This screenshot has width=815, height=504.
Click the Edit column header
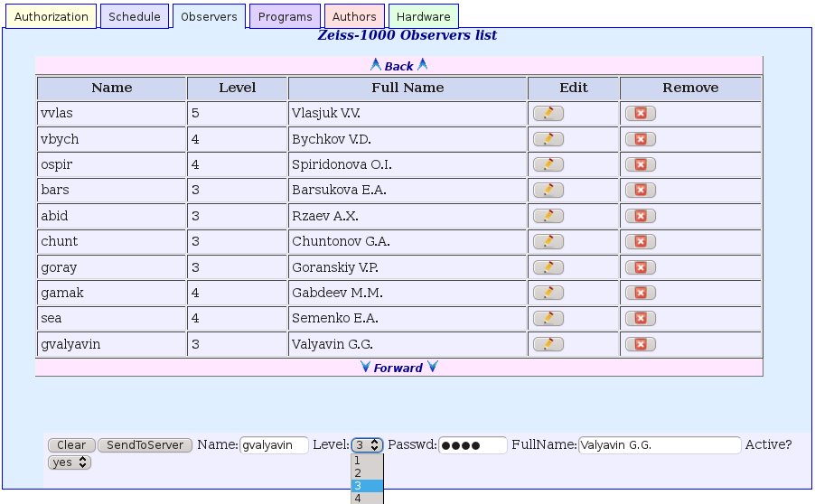tap(574, 88)
